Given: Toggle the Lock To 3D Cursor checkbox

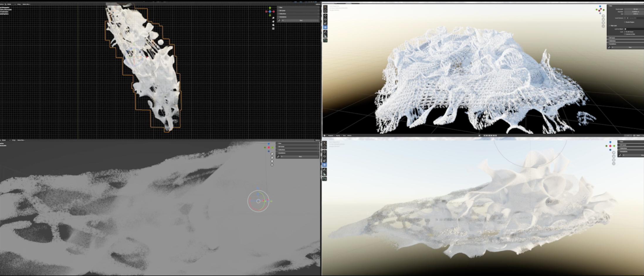Looking at the screenshot, I should click(625, 32).
